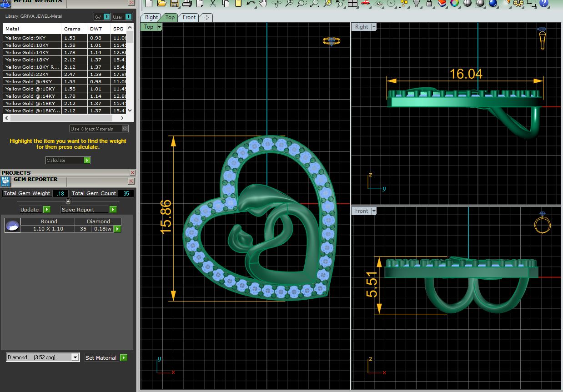The width and height of the screenshot is (563, 392).
Task: Click the metal list scroll down arrow
Action: click(x=130, y=111)
